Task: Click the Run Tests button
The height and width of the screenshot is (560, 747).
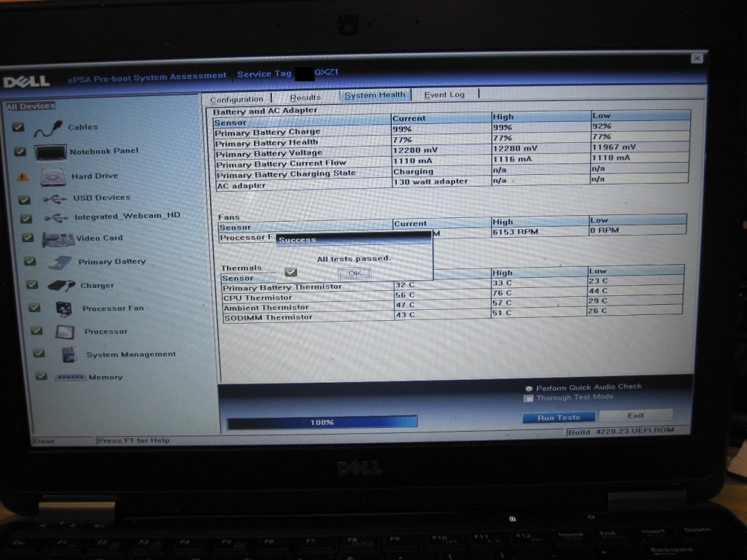Action: point(558,418)
